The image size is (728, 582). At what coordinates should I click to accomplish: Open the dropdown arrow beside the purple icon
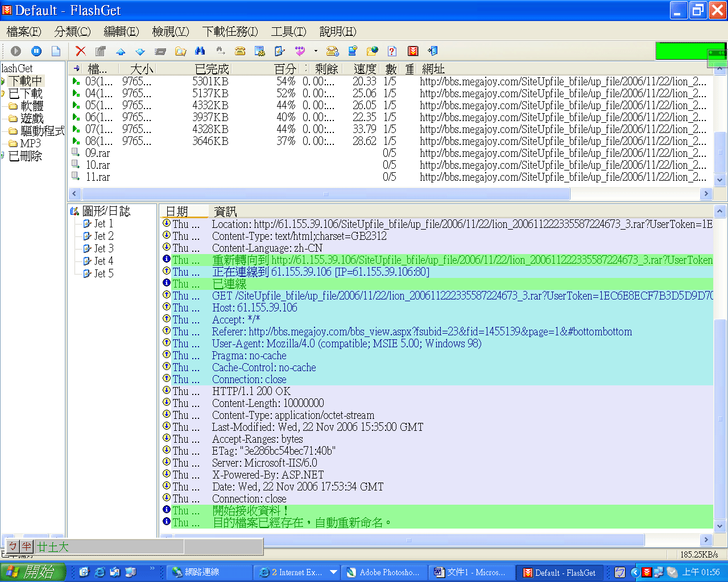coord(316,51)
